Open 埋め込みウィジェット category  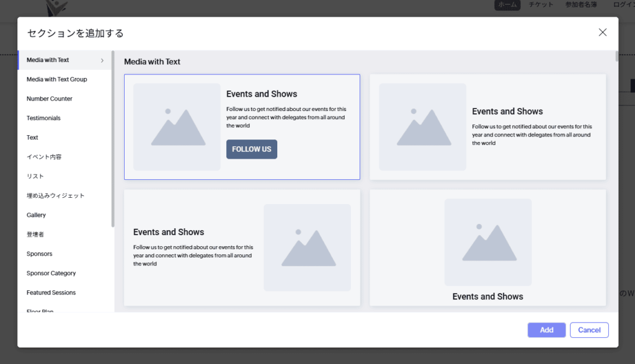[x=64, y=195]
